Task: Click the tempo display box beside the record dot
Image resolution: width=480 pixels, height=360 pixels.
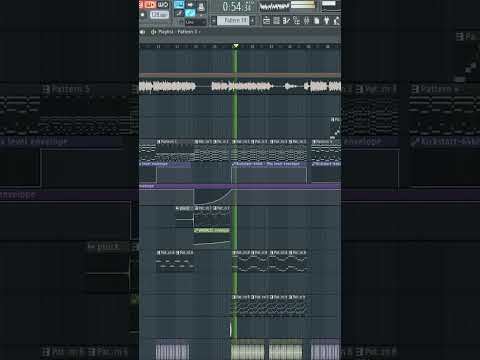Action: 160,15
